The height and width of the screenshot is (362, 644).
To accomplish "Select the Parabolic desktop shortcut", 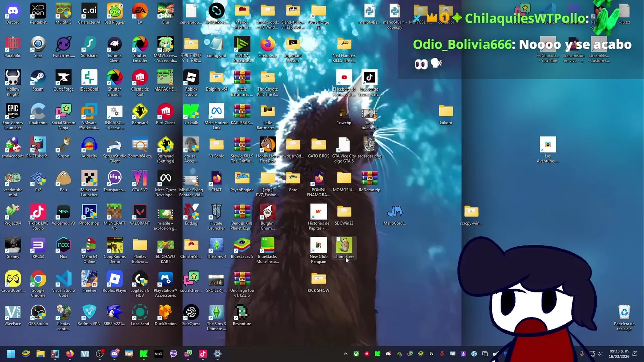I will point(13,47).
